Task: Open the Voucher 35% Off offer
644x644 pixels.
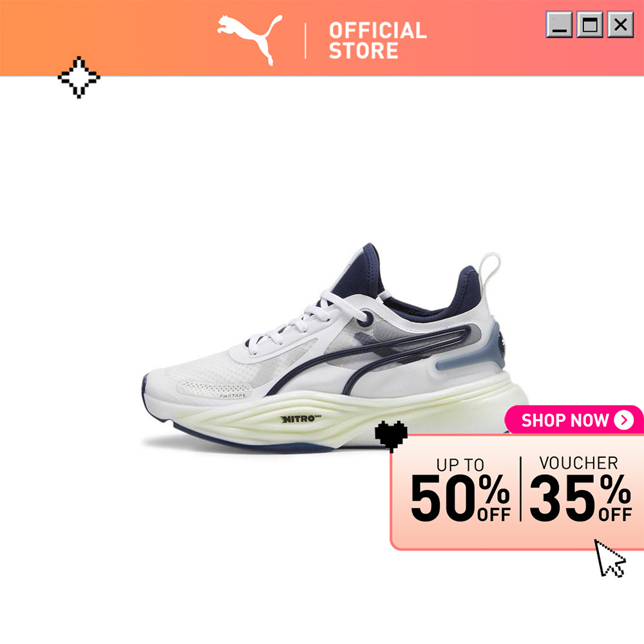Action: point(580,489)
